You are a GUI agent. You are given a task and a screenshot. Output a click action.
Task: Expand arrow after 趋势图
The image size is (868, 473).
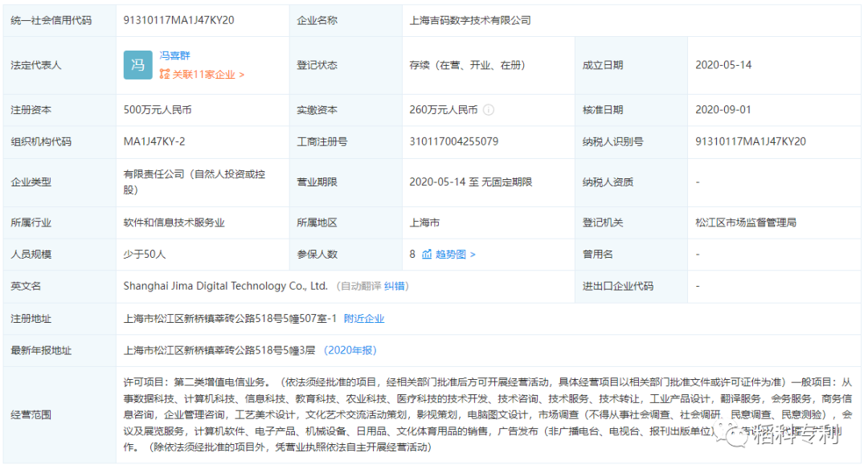click(473, 255)
